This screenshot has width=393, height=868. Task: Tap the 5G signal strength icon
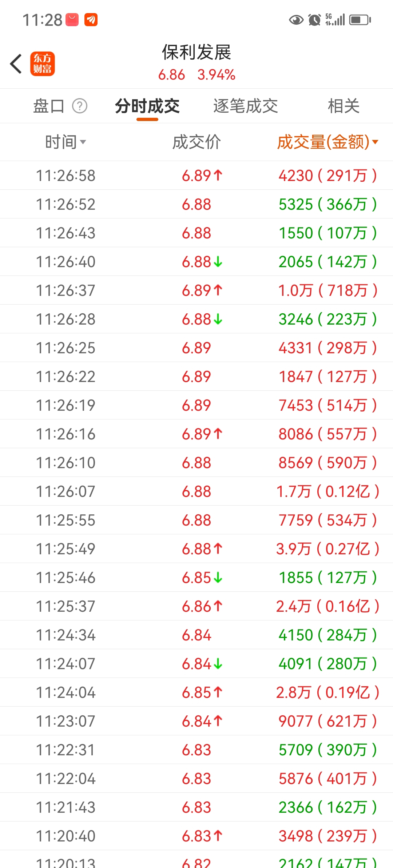(335, 20)
